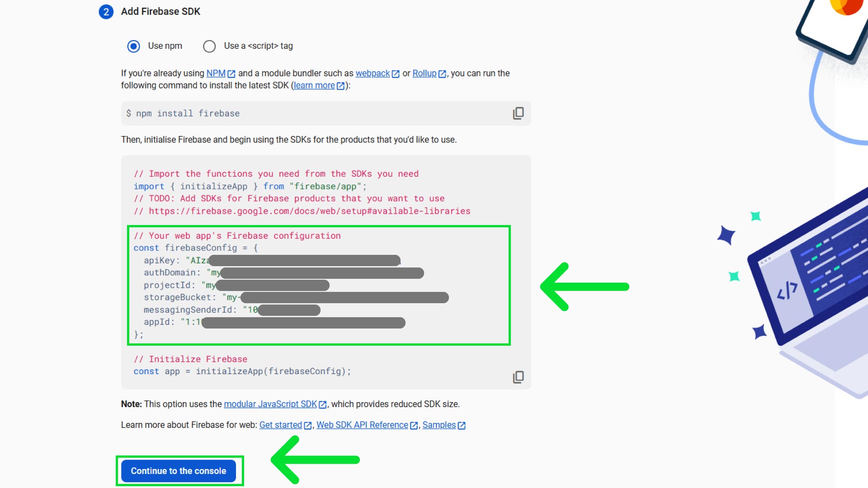Open the learn more external link icon
The width and height of the screenshot is (868, 488).
(x=340, y=85)
